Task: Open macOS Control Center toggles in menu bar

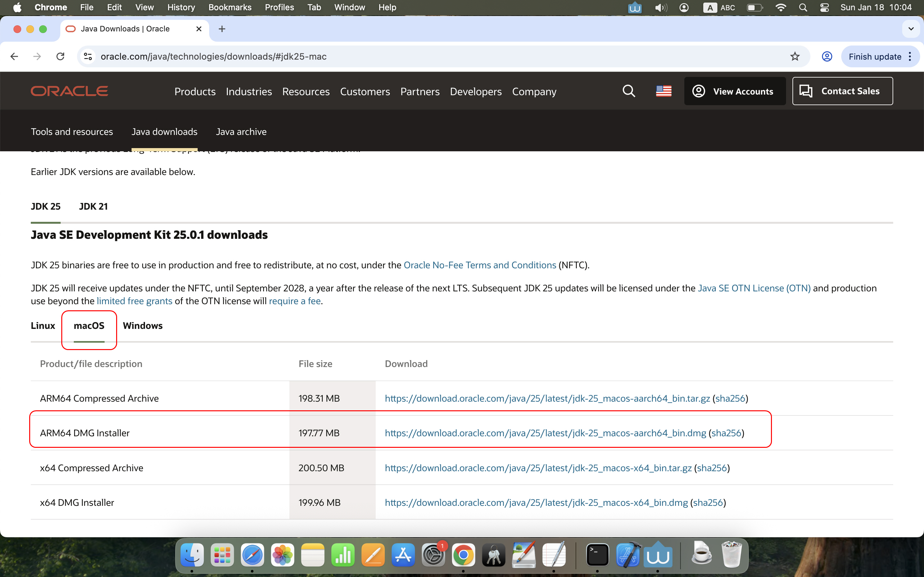Action: (x=824, y=7)
